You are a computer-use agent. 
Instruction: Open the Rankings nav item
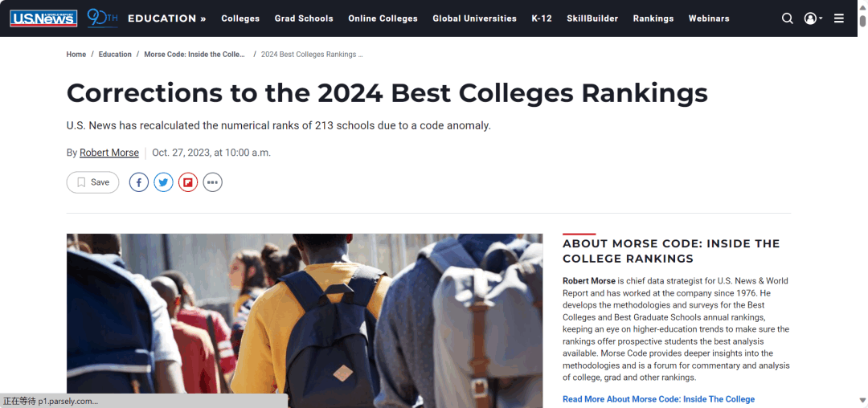pyautogui.click(x=653, y=18)
